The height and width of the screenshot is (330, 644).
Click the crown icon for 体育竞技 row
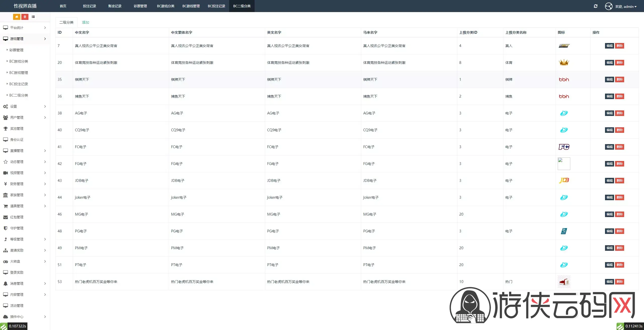(x=564, y=62)
